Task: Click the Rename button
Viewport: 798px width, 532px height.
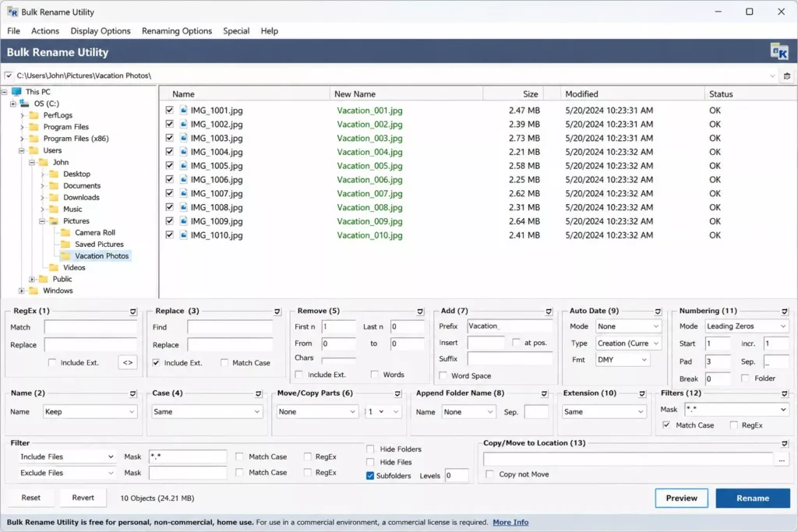Action: click(x=753, y=498)
